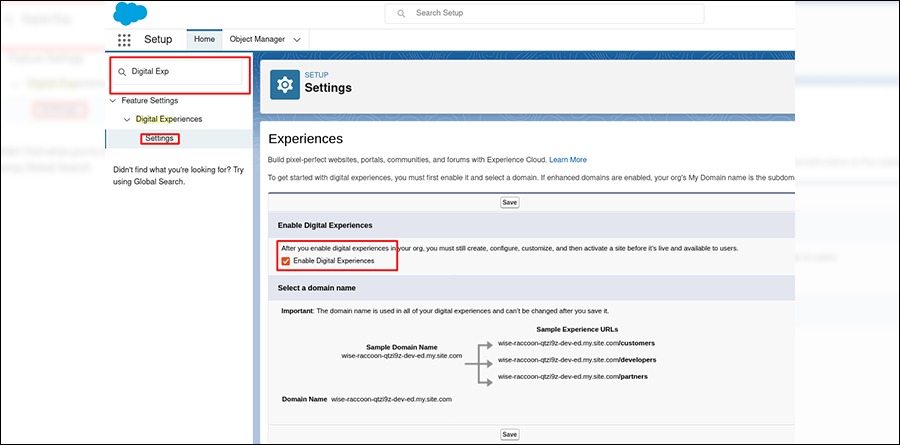Click the SETUP breadcrumb label
900x445 pixels.
click(316, 75)
